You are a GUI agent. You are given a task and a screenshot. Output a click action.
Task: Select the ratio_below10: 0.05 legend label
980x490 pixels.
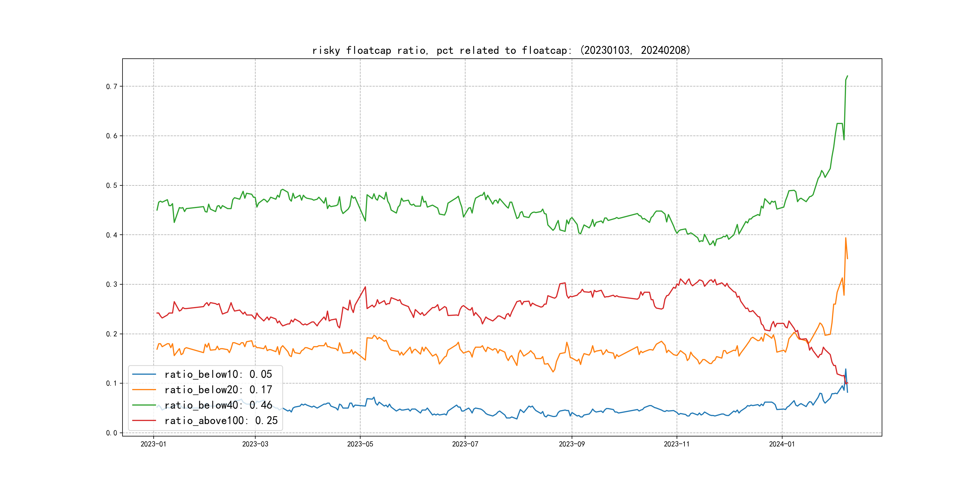point(218,374)
